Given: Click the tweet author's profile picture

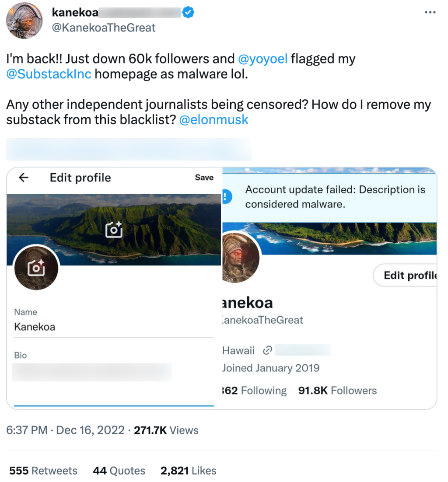Looking at the screenshot, I should pyautogui.click(x=24, y=21).
